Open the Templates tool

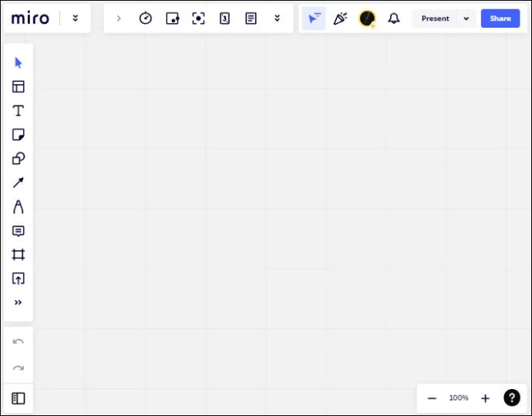coord(19,87)
